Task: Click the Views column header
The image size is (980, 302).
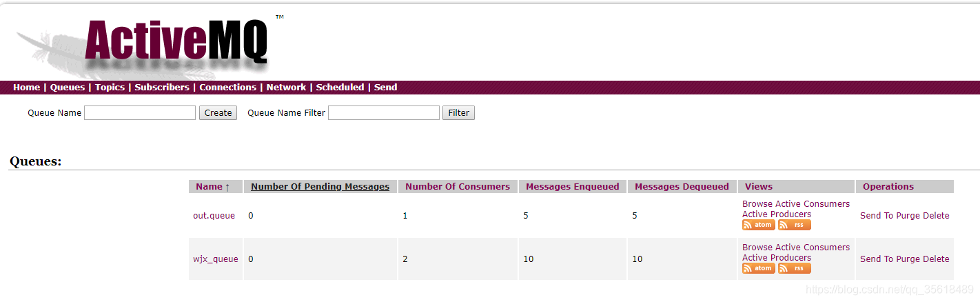Action: (759, 187)
